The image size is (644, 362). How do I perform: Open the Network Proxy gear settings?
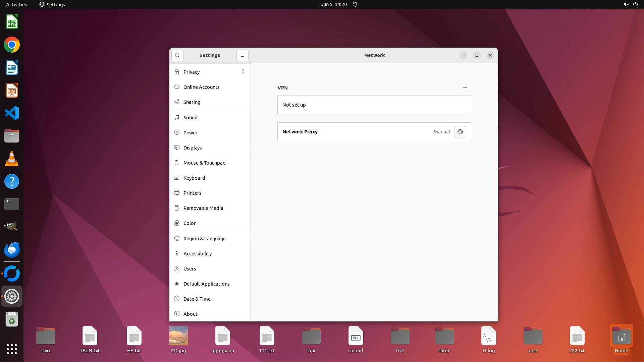click(x=460, y=132)
